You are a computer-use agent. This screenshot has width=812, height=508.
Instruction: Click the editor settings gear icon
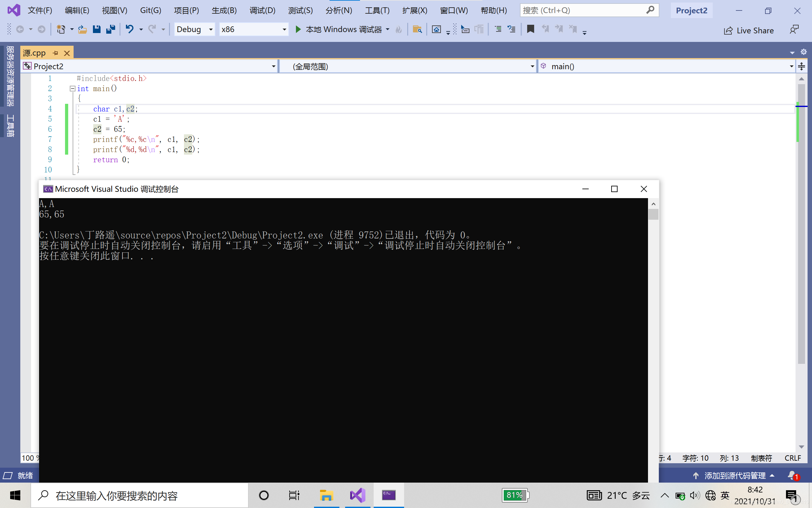(804, 52)
